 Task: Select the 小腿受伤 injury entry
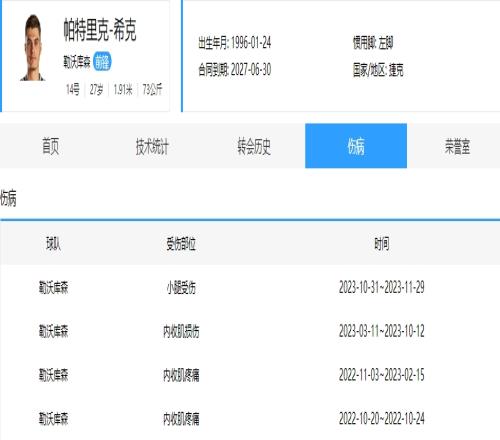[x=181, y=287]
